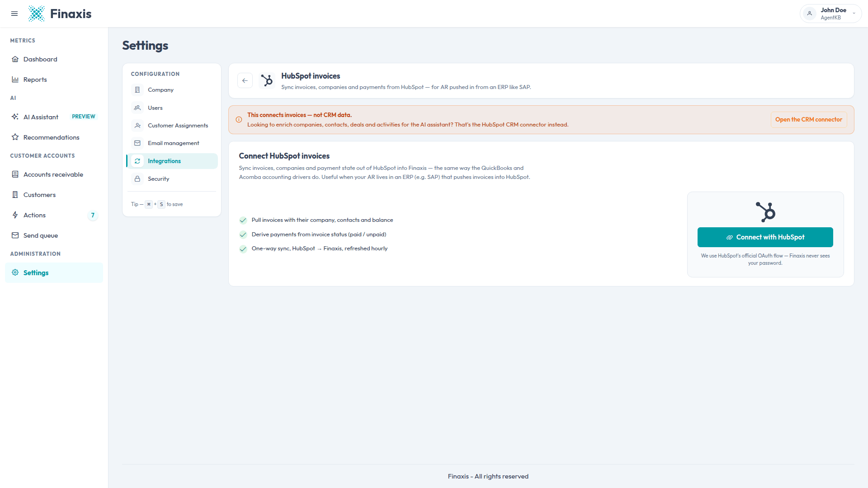The height and width of the screenshot is (488, 868).
Task: Open Email management settings
Action: coord(172,143)
